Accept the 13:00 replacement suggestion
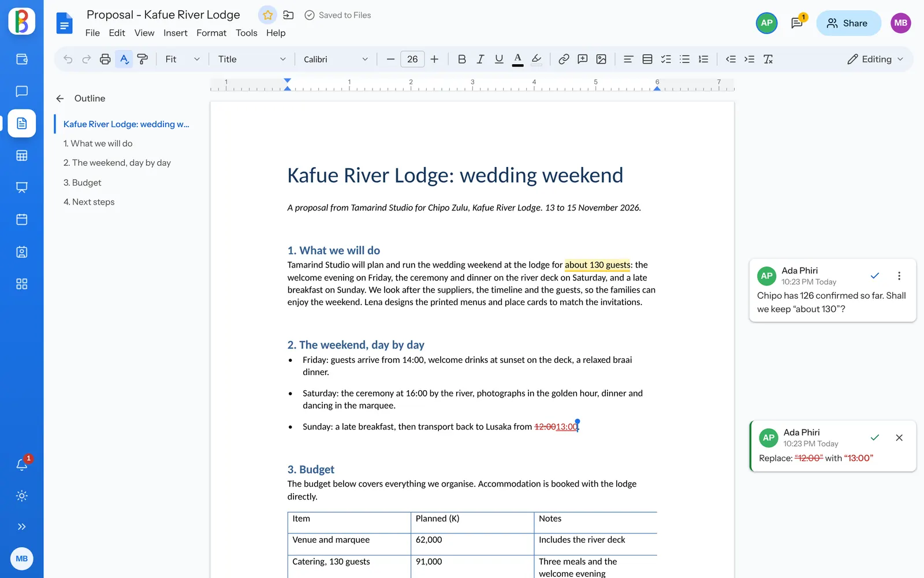Screen dimensions: 924x578 coord(875,438)
